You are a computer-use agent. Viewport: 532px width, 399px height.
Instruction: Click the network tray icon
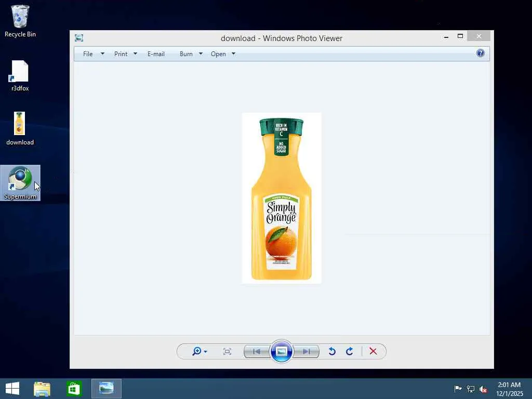pyautogui.click(x=471, y=389)
